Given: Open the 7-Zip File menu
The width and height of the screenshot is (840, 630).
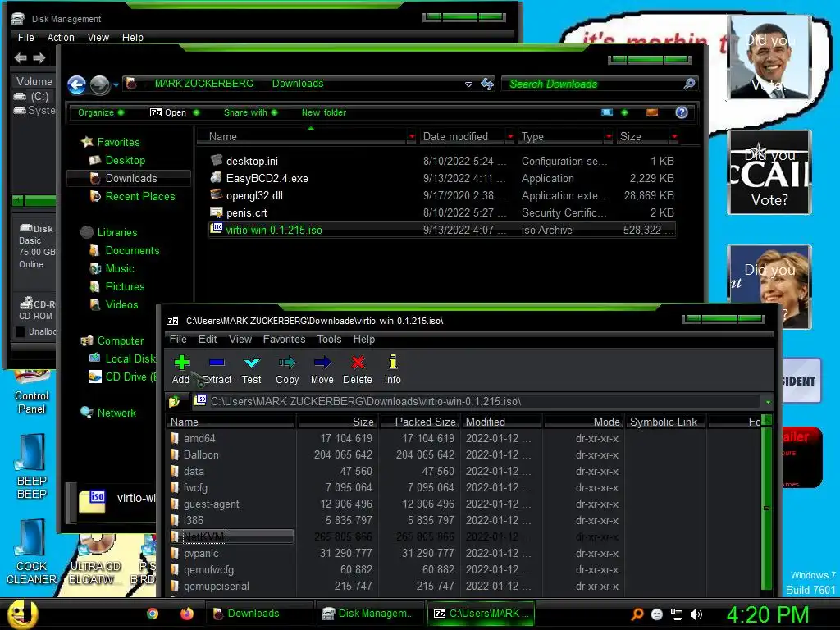Looking at the screenshot, I should pyautogui.click(x=178, y=339).
